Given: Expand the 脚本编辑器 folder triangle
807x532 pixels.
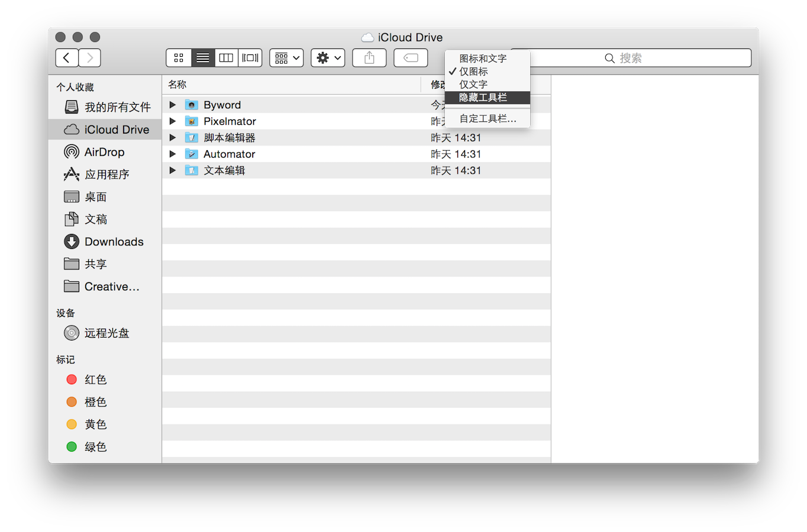Looking at the screenshot, I should pyautogui.click(x=173, y=138).
